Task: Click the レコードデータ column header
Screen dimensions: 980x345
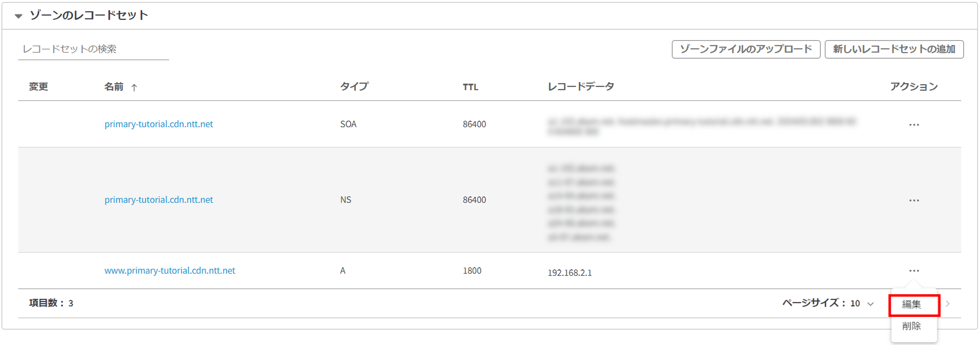Action: point(581,87)
